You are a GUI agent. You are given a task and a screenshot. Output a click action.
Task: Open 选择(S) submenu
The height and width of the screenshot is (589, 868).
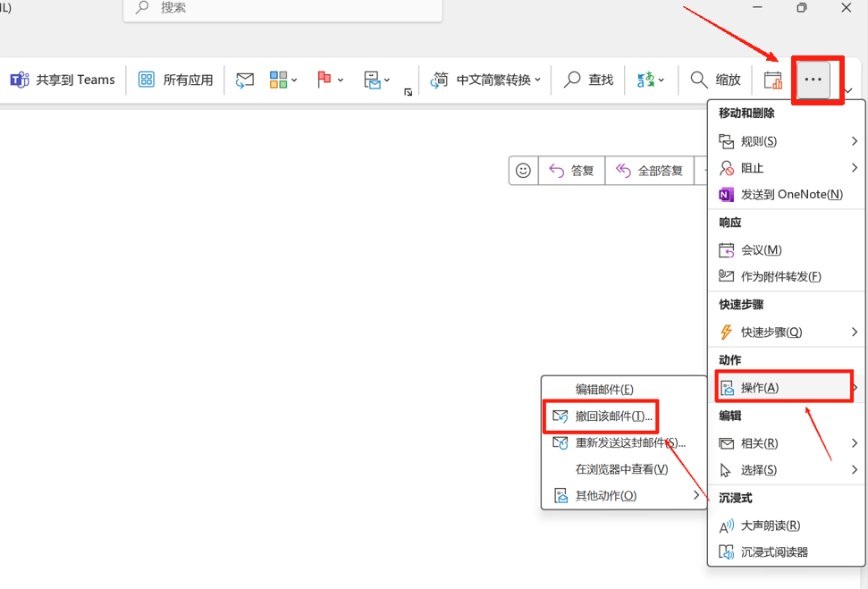point(786,470)
